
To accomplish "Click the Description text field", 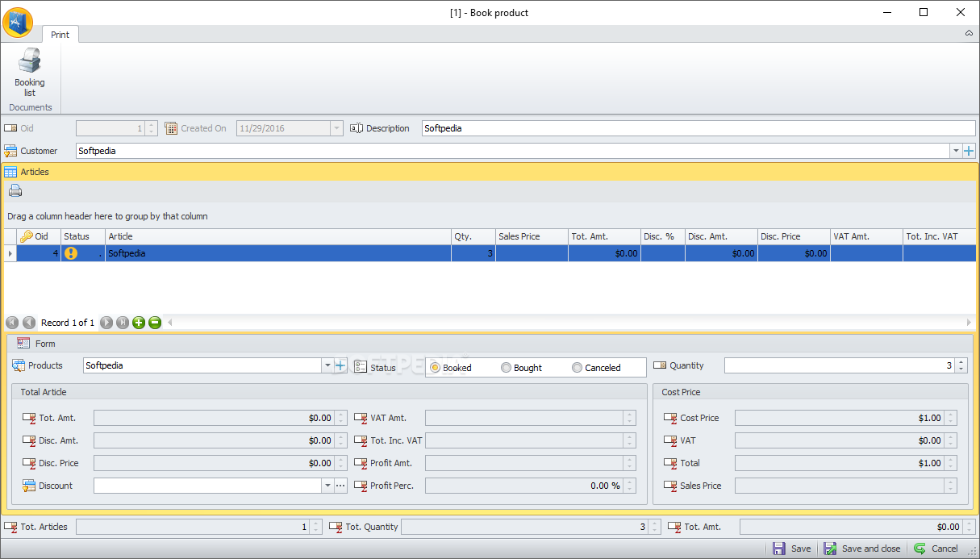I will [699, 128].
